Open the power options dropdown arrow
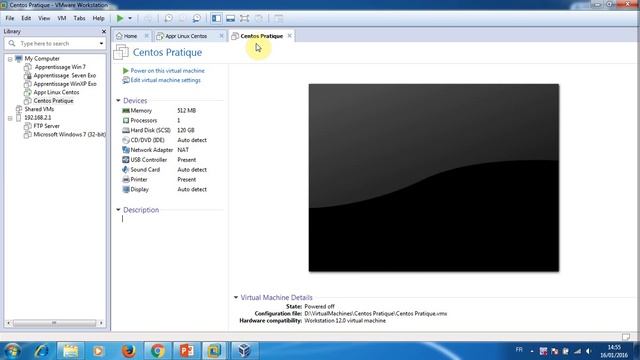640x360 pixels. click(130, 18)
